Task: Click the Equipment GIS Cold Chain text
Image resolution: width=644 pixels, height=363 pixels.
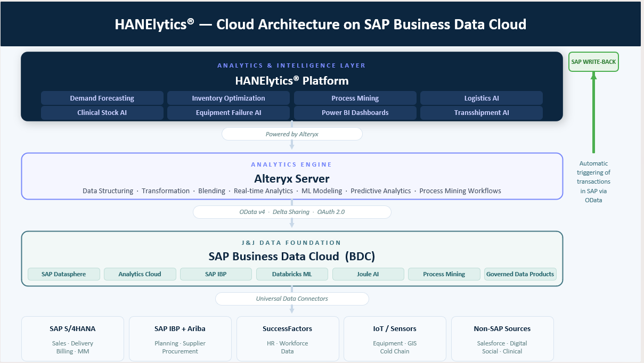Action: [x=395, y=347]
